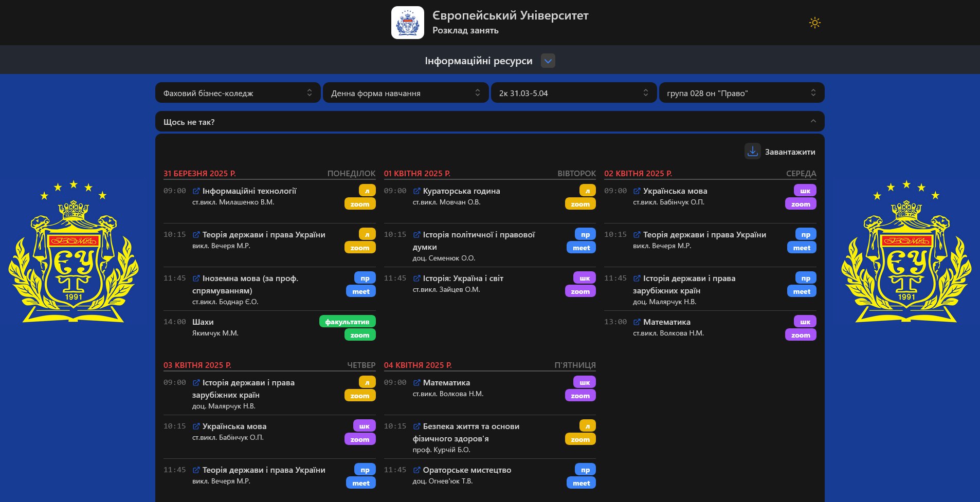980x502 pixels.
Task: Open the Фаховий бізнес-коледж dropdown
Action: pos(238,93)
